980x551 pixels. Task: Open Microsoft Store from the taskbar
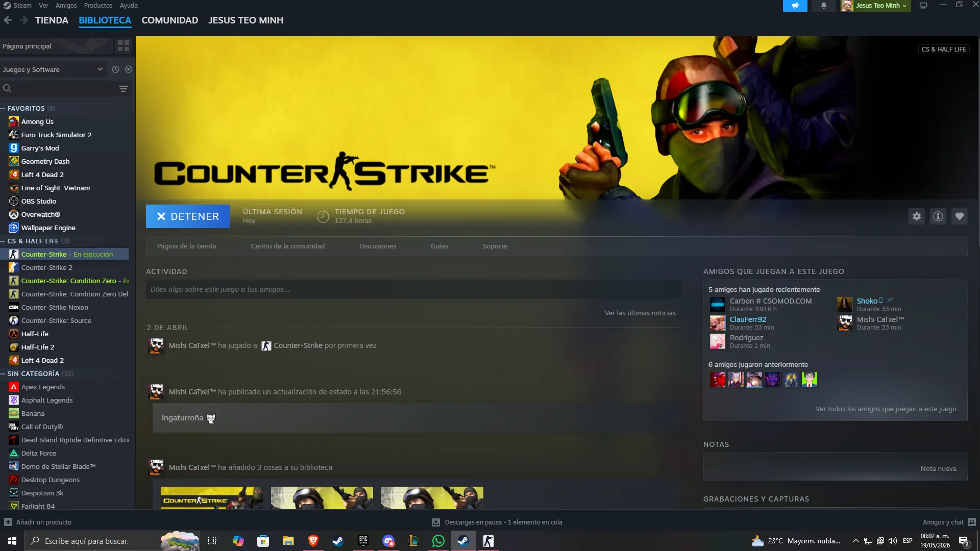coord(263,541)
